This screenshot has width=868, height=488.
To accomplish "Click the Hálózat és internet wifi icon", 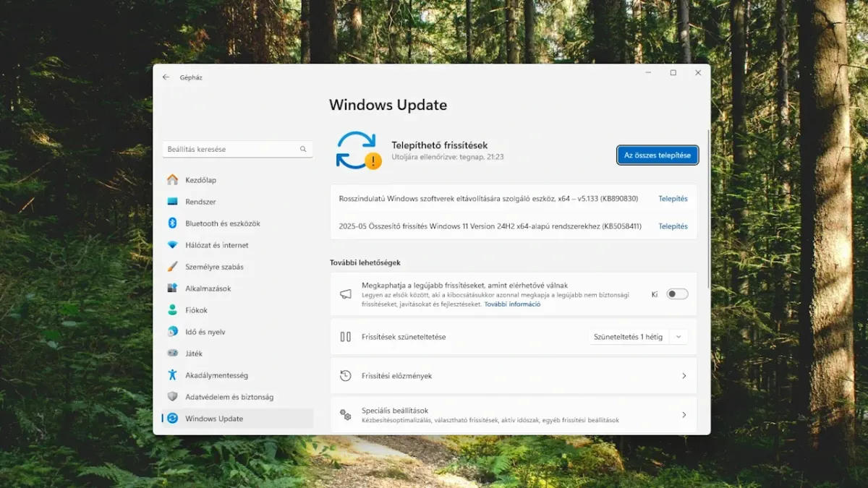I will [x=172, y=245].
